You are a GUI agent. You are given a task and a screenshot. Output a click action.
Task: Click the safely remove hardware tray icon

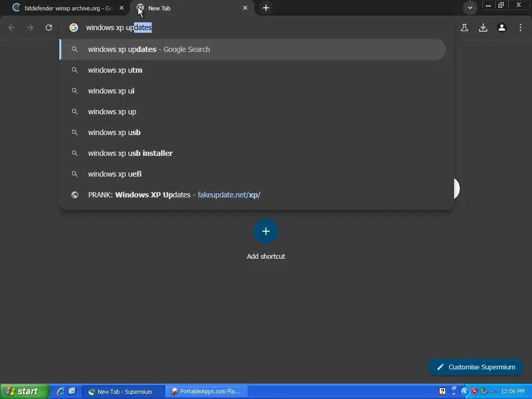484,392
